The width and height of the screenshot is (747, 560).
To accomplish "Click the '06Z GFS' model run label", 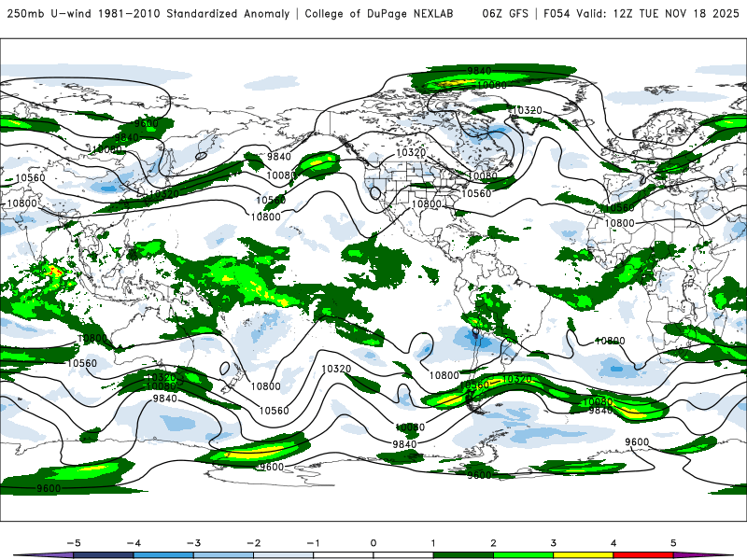I will point(505,14).
